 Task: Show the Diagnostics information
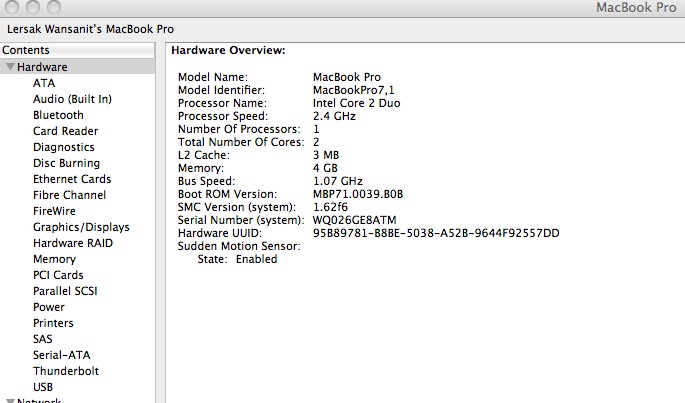(64, 147)
